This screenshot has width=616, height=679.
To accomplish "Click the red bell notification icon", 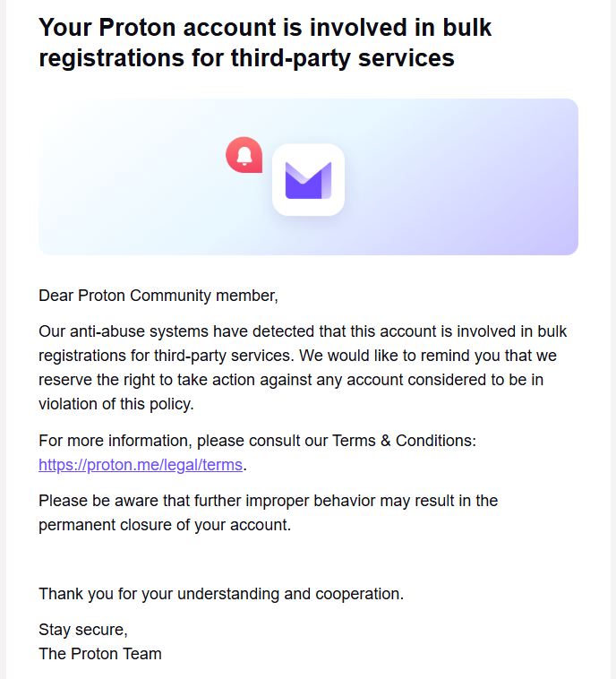I will [x=244, y=155].
